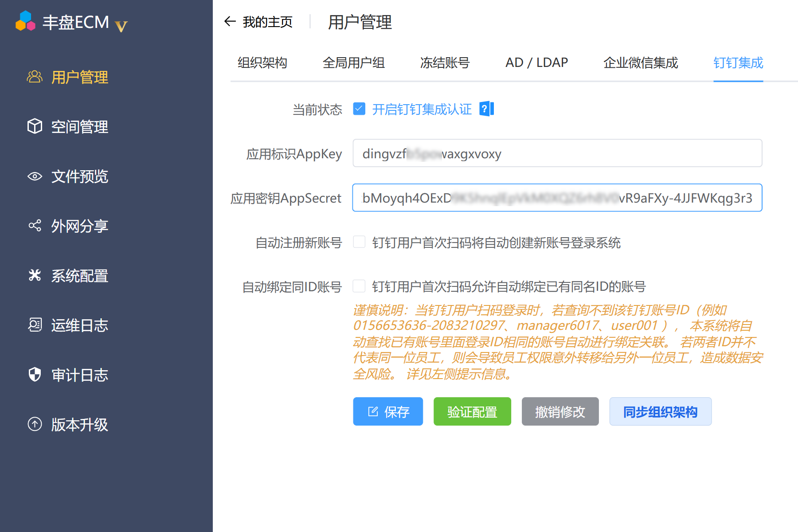The image size is (798, 532).
Task: Click the 丰盘ECM hexagon logo
Action: (25, 21)
